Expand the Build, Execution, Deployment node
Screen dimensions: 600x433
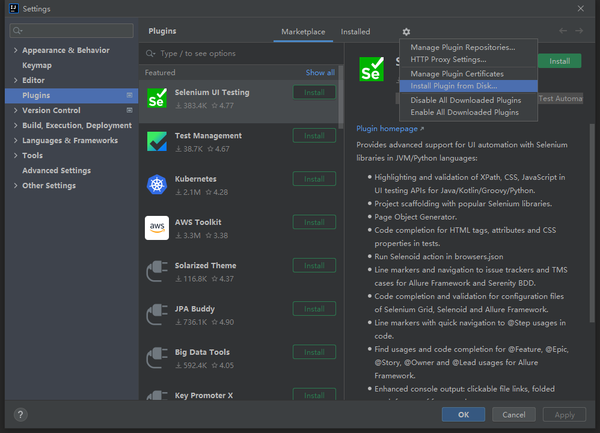click(15, 125)
